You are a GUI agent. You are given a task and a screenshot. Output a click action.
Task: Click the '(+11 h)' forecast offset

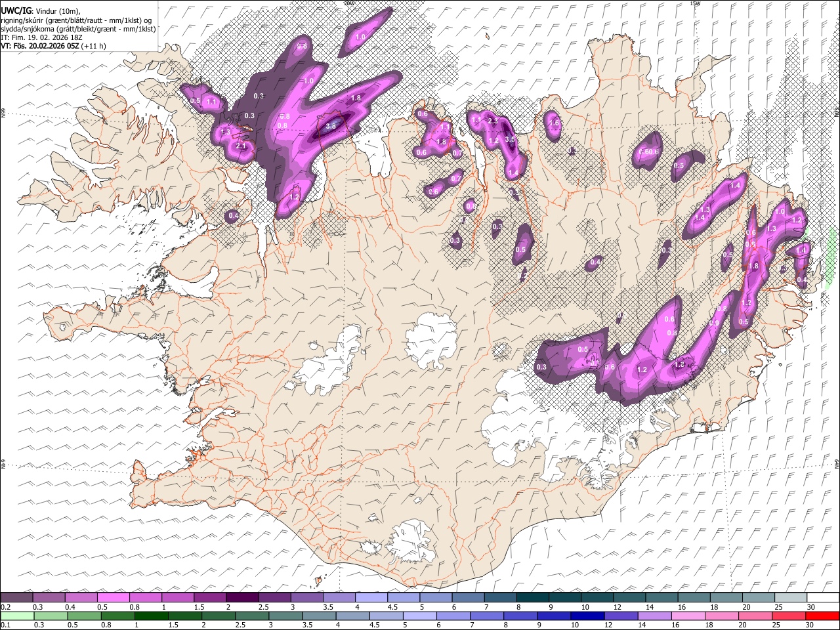click(94, 46)
